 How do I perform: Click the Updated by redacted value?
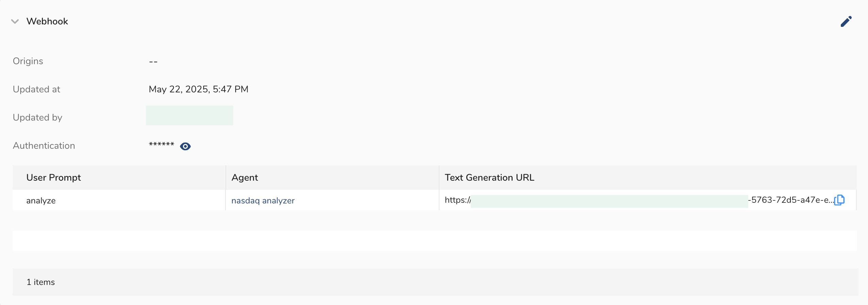[x=189, y=116]
